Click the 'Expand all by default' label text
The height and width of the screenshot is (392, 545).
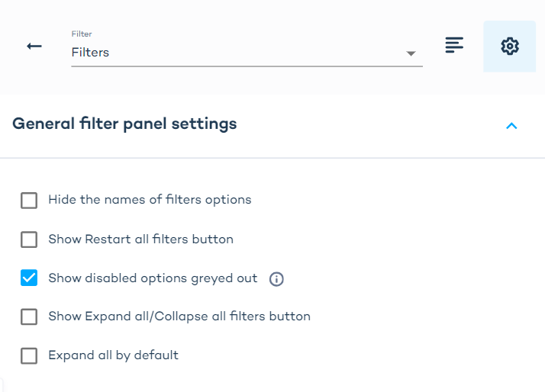point(113,355)
